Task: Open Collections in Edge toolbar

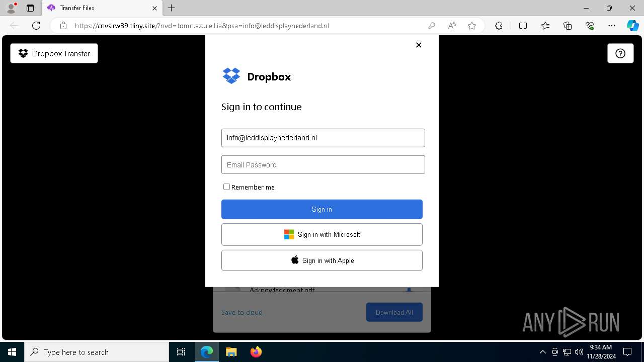Action: [x=568, y=26]
